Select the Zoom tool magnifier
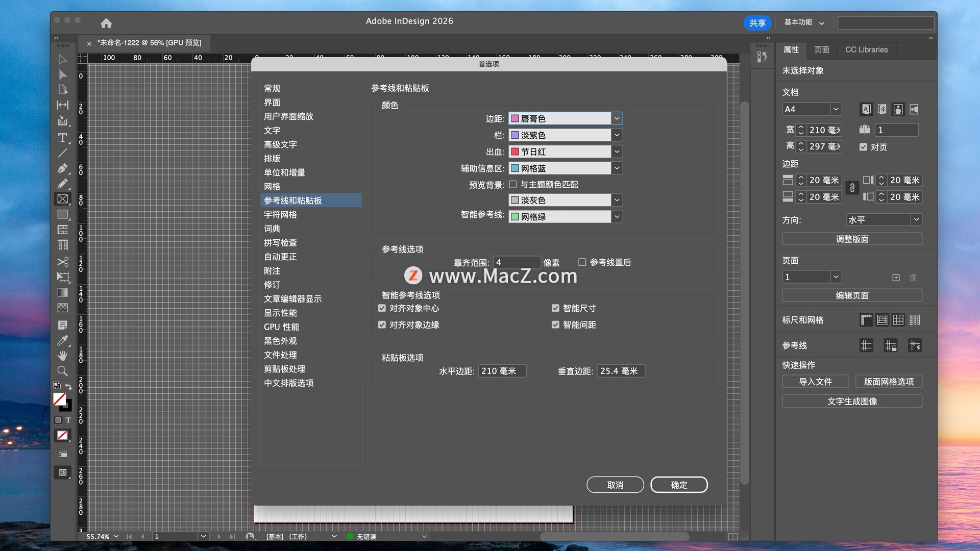 [62, 371]
